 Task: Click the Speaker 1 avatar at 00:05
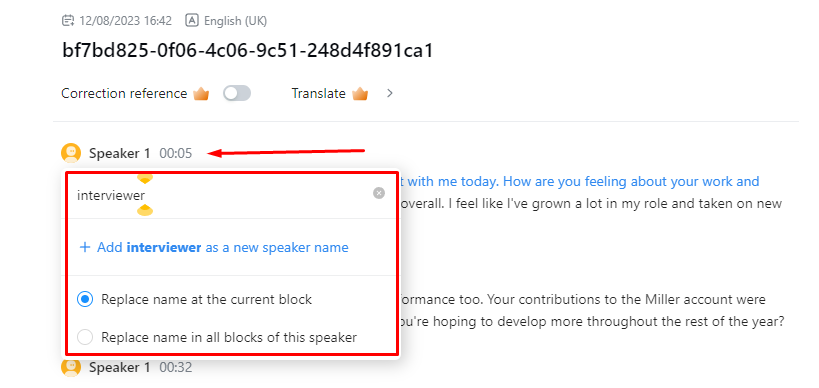[x=71, y=153]
